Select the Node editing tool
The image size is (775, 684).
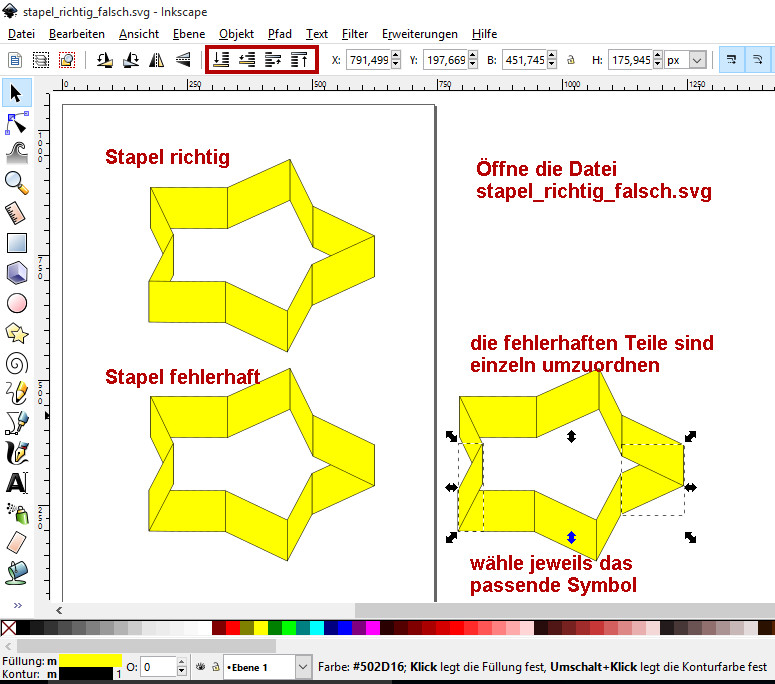coord(17,123)
